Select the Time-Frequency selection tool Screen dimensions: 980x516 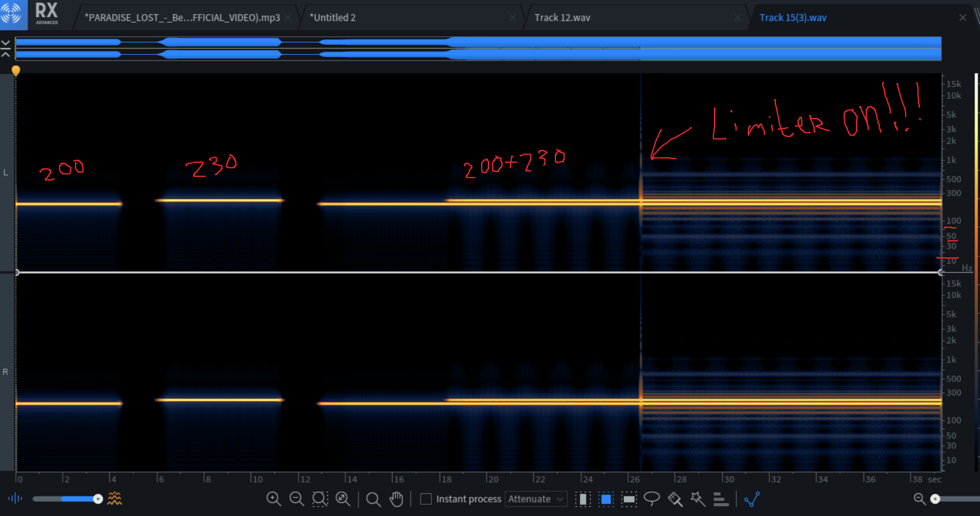point(606,499)
